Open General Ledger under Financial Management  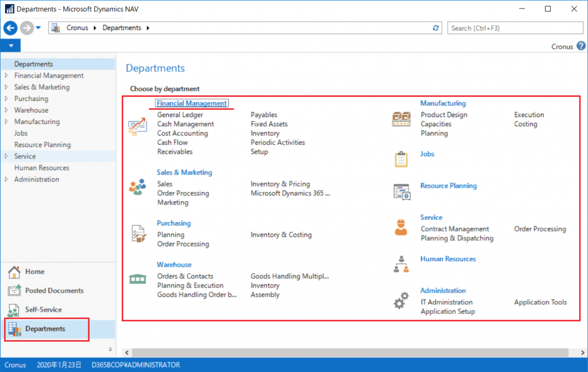pos(180,115)
